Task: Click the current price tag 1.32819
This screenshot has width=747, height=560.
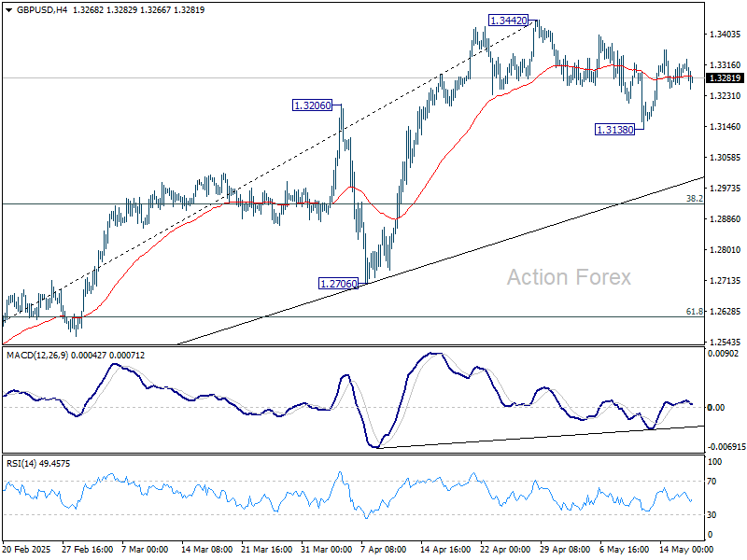Action: pos(726,78)
